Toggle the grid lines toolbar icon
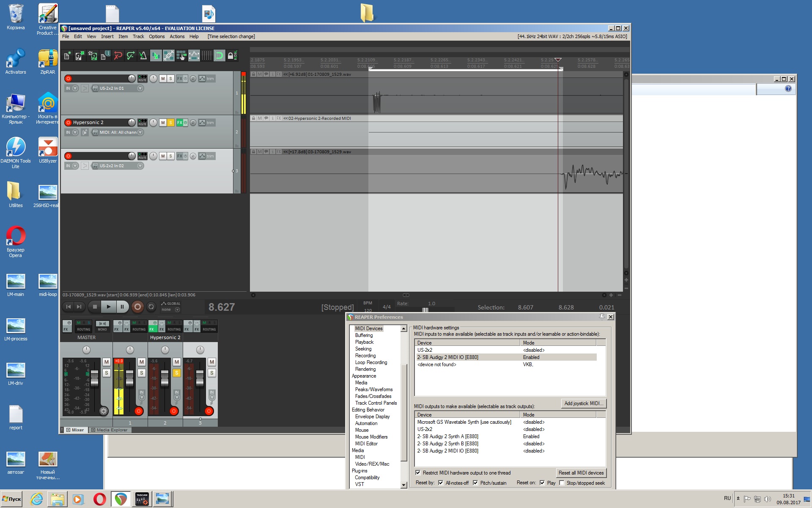 [x=206, y=55]
